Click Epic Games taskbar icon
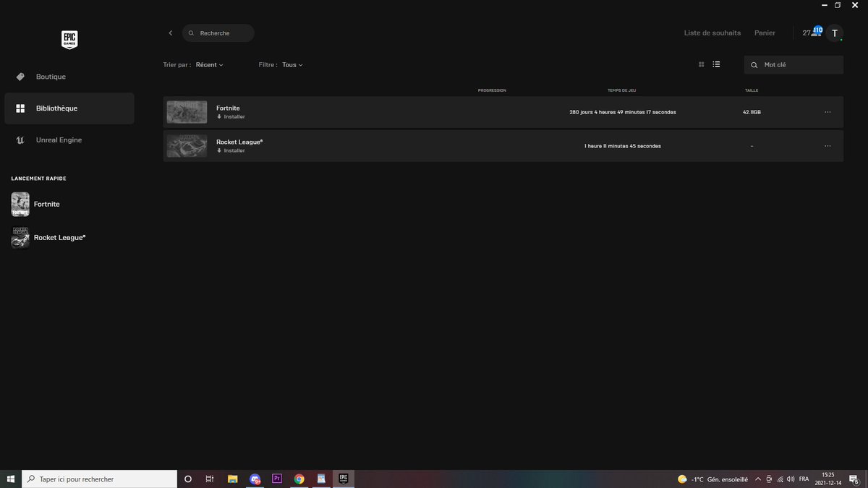Image resolution: width=868 pixels, height=488 pixels. (344, 479)
